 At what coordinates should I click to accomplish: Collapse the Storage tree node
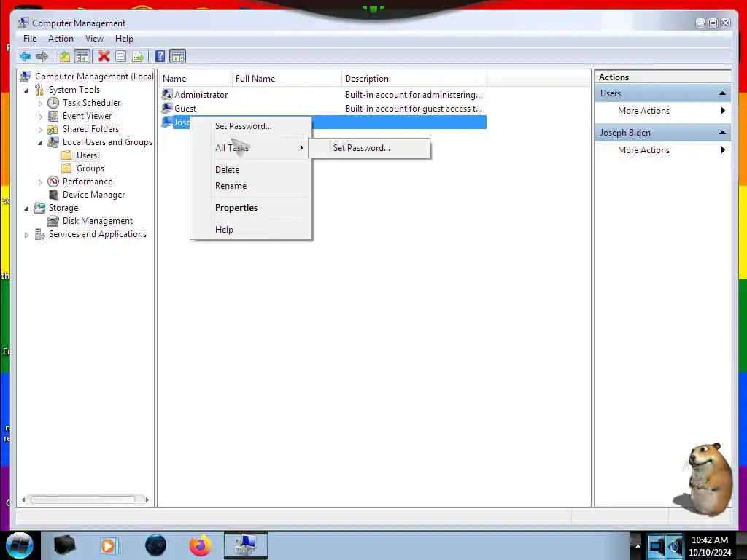27,208
